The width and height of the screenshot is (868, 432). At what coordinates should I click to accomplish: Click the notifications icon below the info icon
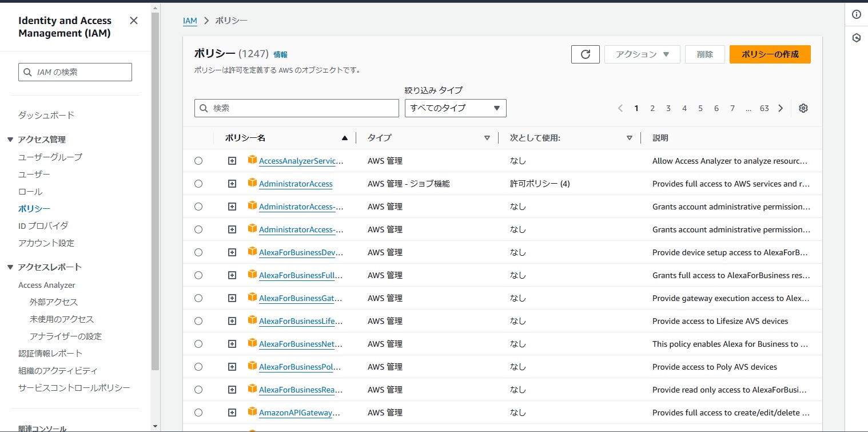click(x=856, y=37)
